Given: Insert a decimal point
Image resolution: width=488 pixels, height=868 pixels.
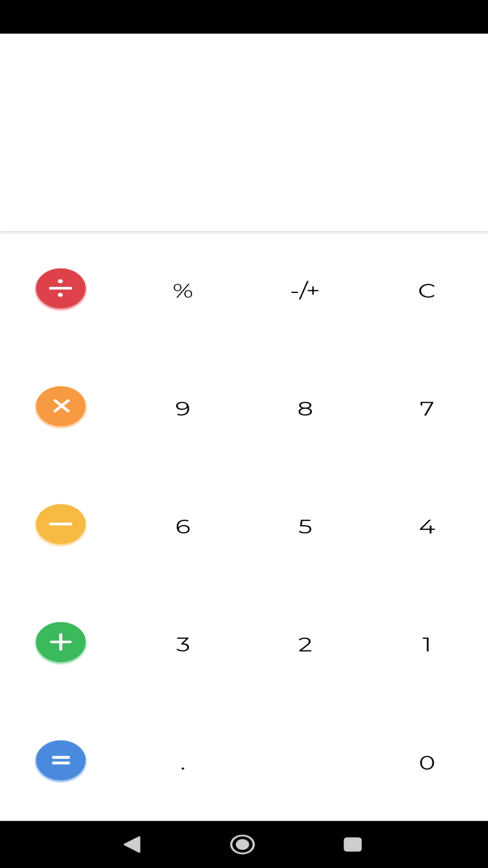Looking at the screenshot, I should tap(183, 764).
